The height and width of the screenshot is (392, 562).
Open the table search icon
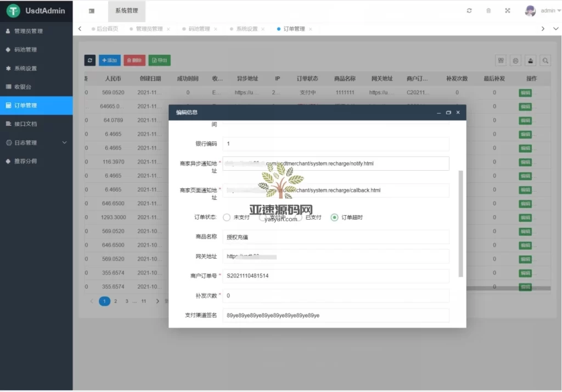545,60
